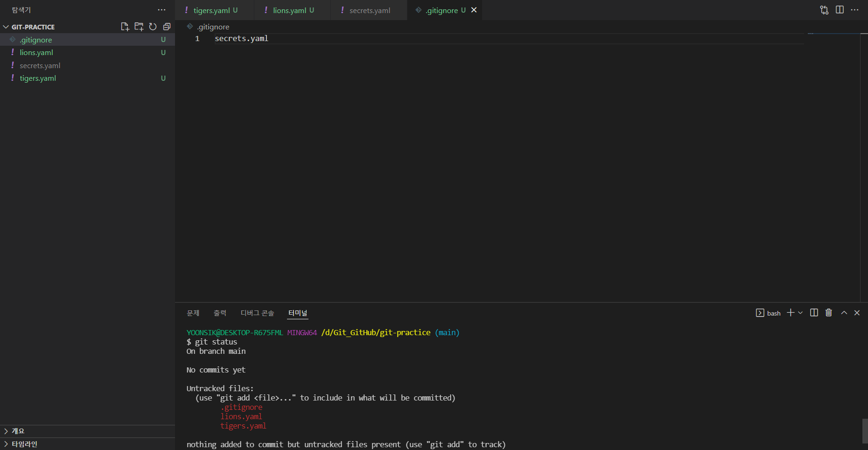The height and width of the screenshot is (450, 868).
Task: Open the 문제 problems panel tab
Action: [193, 313]
